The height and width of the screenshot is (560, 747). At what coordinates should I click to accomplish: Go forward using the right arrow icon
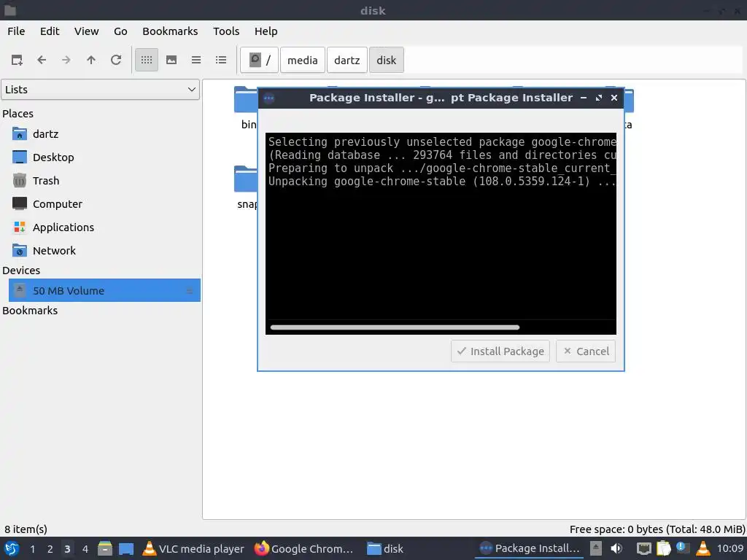(x=66, y=60)
